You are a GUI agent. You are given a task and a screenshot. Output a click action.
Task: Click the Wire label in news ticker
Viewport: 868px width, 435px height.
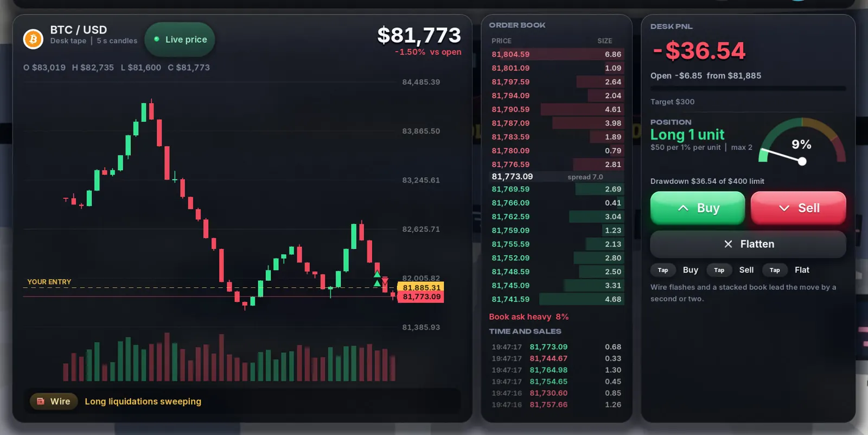(x=60, y=401)
